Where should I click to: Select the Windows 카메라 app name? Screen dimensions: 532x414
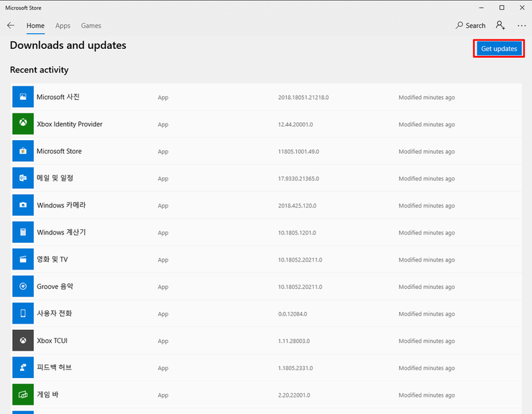pos(61,206)
